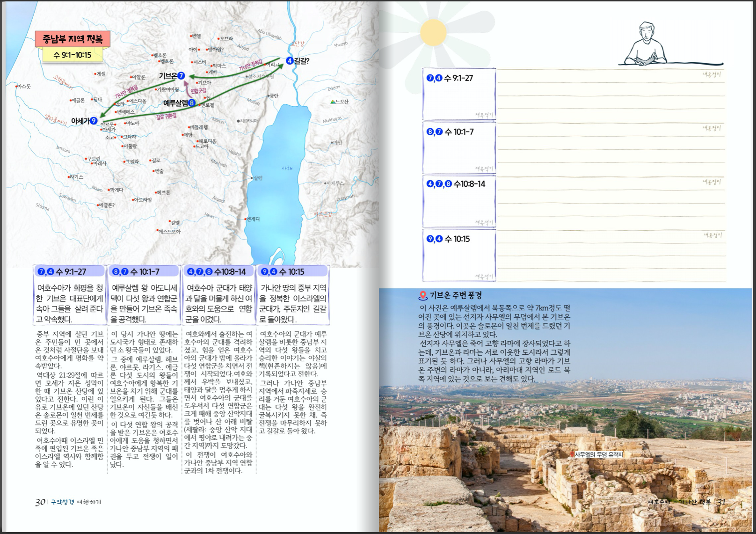Click the 수10:8-14 column header below the map
The image size is (756, 534).
219,271
